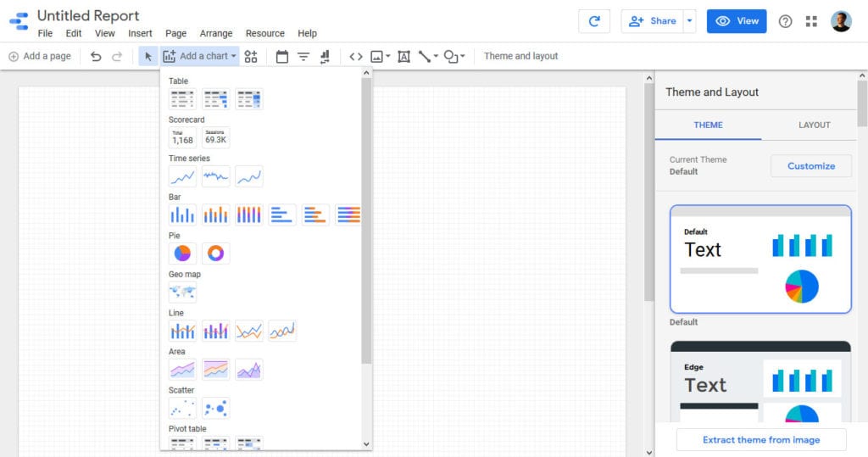Click the blue View button
The height and width of the screenshot is (457, 868).
click(x=737, y=21)
